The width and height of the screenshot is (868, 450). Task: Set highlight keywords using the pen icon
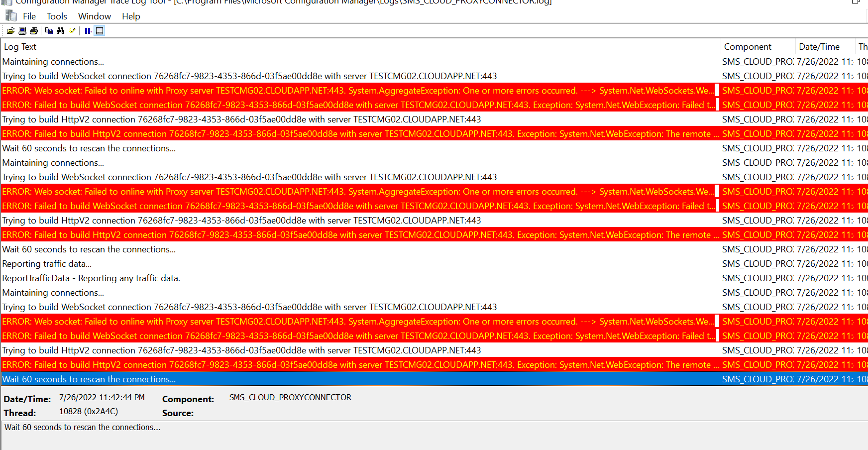tap(72, 30)
